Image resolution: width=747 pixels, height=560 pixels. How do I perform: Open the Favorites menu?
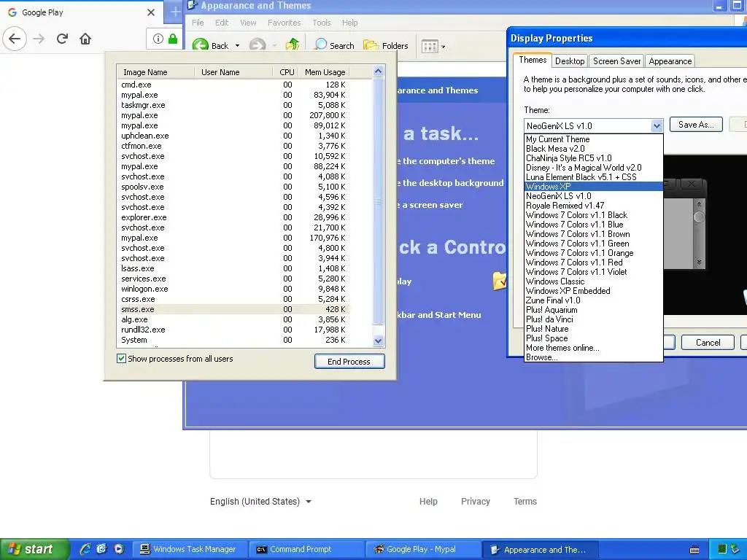284,23
